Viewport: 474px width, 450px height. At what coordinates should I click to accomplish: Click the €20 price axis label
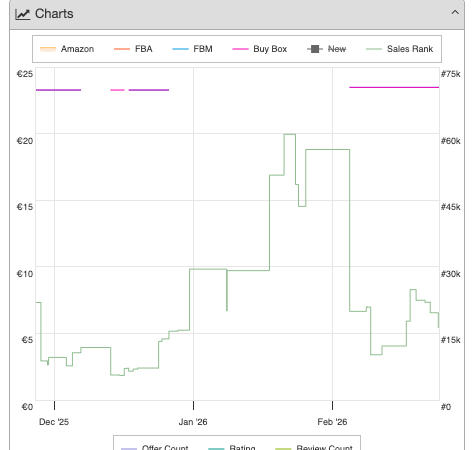pos(25,141)
